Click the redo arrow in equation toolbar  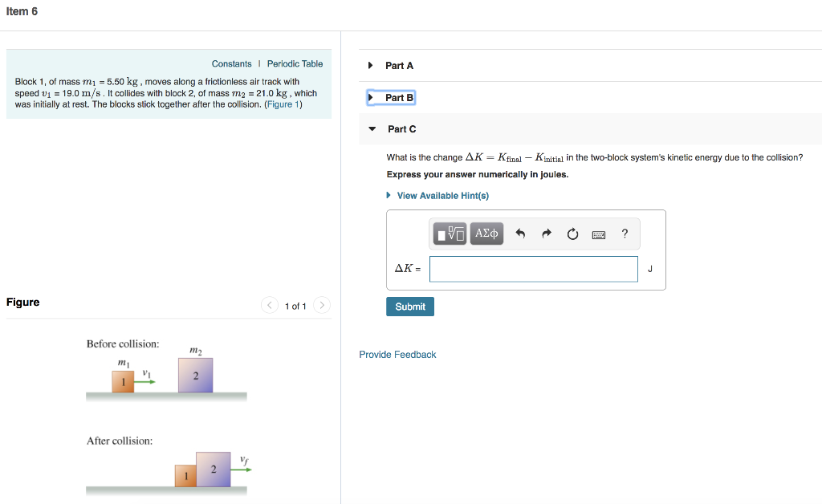click(545, 234)
